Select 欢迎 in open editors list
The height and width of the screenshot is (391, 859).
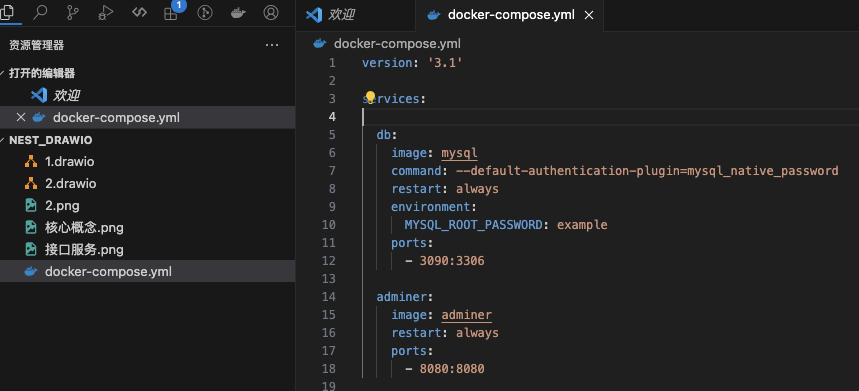point(147,95)
